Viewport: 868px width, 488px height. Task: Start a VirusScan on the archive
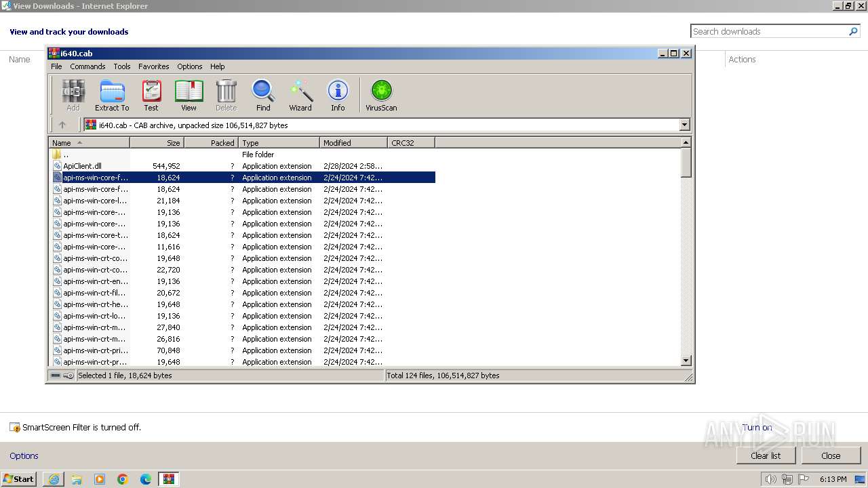pyautogui.click(x=381, y=95)
